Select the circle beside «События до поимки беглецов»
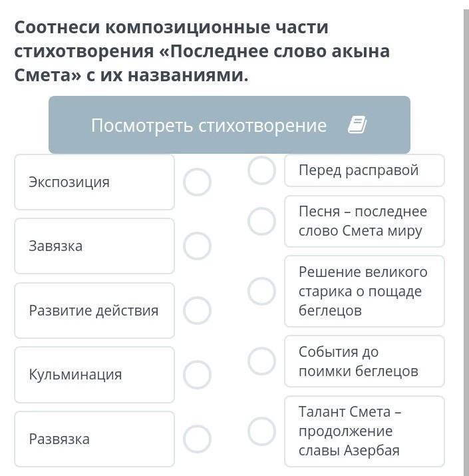 pyautogui.click(x=261, y=361)
